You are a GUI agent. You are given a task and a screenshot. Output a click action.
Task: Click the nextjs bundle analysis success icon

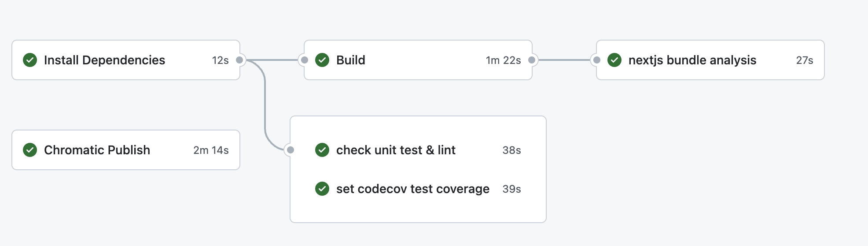pyautogui.click(x=614, y=60)
